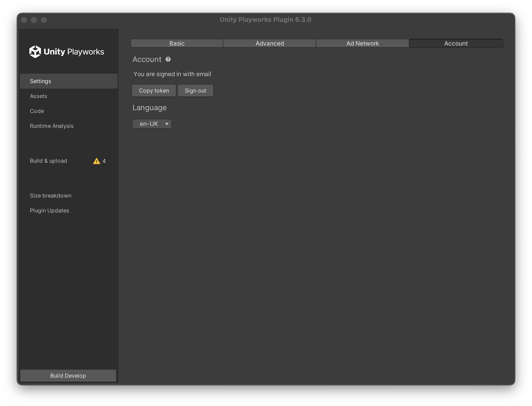
Task: Click the warning count 4 badge
Action: 104,161
